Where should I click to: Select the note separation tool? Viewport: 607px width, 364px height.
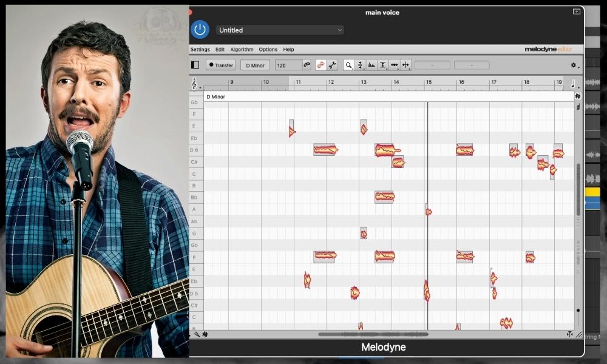point(405,65)
